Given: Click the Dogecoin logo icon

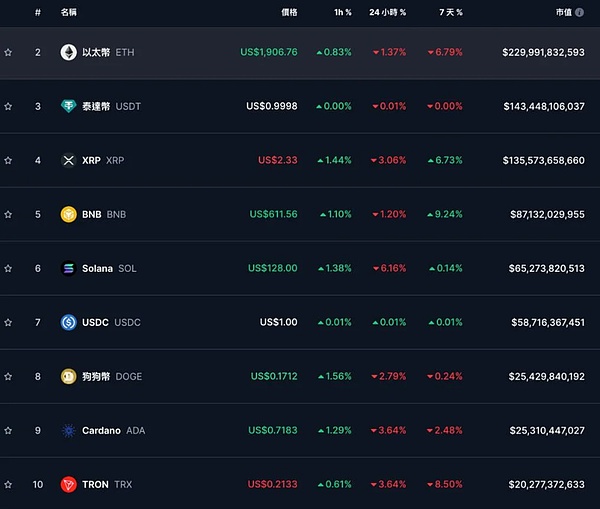Looking at the screenshot, I should [x=69, y=376].
